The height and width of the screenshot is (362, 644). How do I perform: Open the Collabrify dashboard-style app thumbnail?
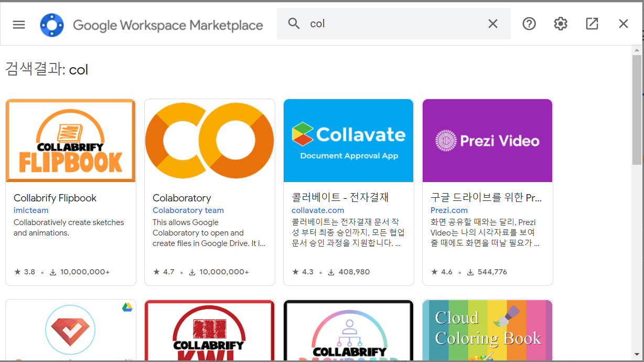click(x=349, y=329)
